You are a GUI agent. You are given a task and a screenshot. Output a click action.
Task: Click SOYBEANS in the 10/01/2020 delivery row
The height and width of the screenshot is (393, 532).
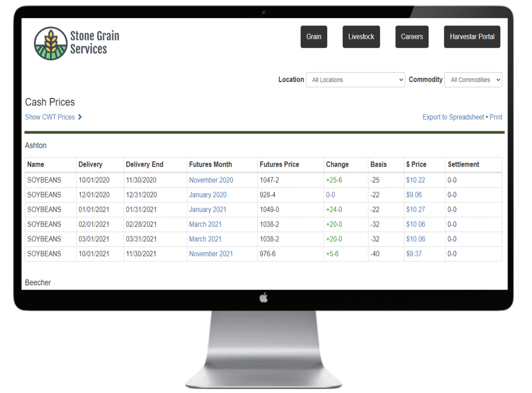click(44, 180)
